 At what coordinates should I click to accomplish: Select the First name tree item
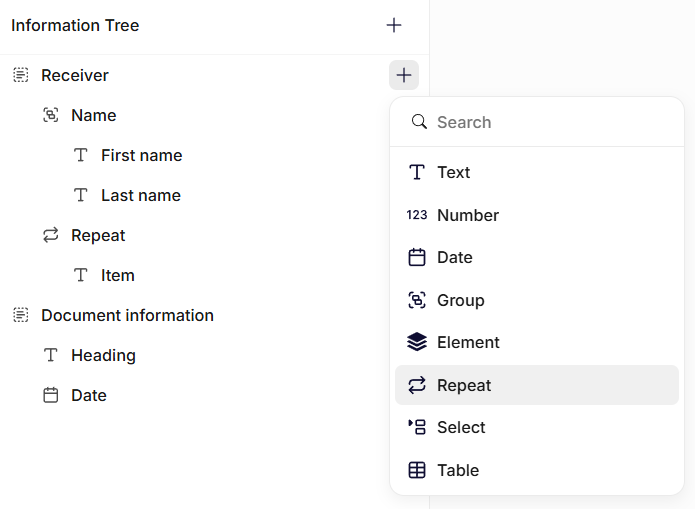pos(141,155)
